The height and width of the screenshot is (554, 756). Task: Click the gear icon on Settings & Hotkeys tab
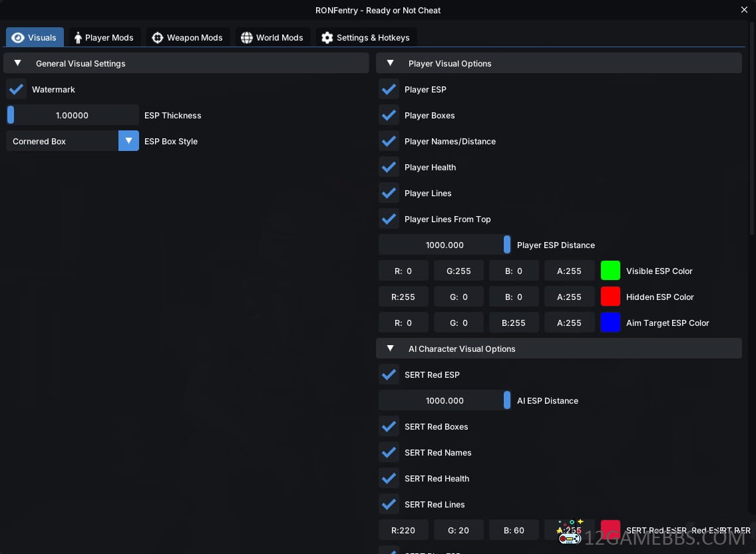point(327,38)
